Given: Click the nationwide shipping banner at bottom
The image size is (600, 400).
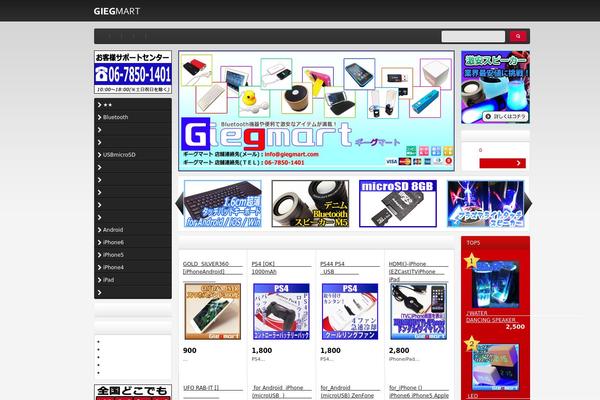Looking at the screenshot, I should (133, 392).
